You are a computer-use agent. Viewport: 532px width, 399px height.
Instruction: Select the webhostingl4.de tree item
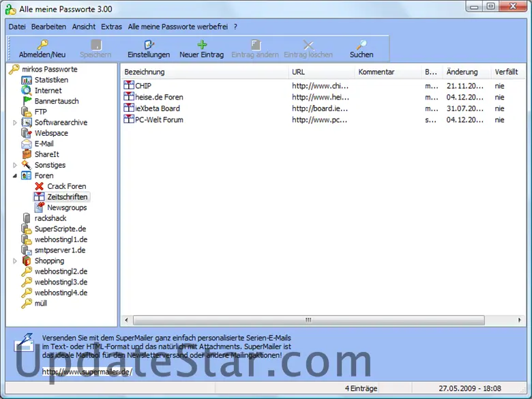coord(61,293)
